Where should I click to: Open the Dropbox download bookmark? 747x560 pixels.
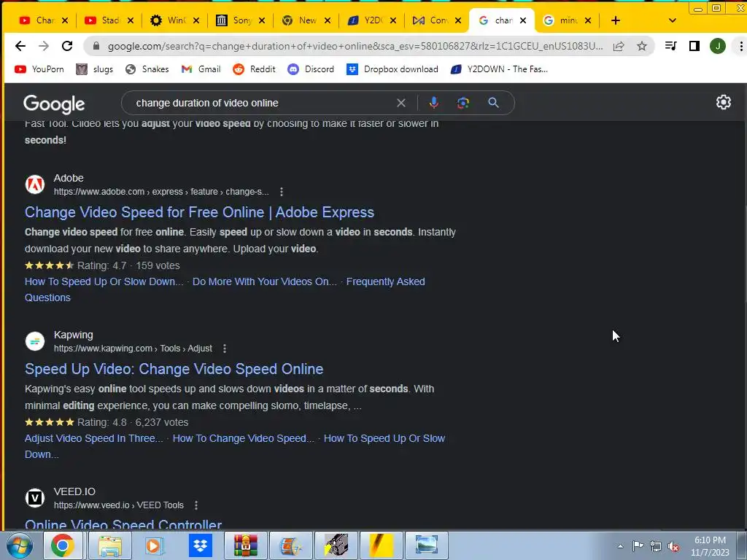click(392, 69)
